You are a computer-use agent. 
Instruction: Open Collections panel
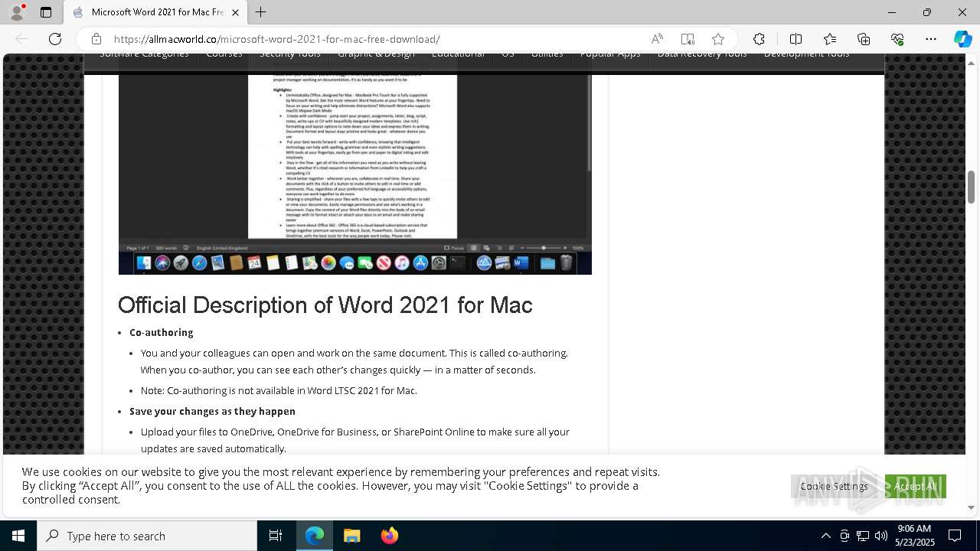[x=864, y=39]
